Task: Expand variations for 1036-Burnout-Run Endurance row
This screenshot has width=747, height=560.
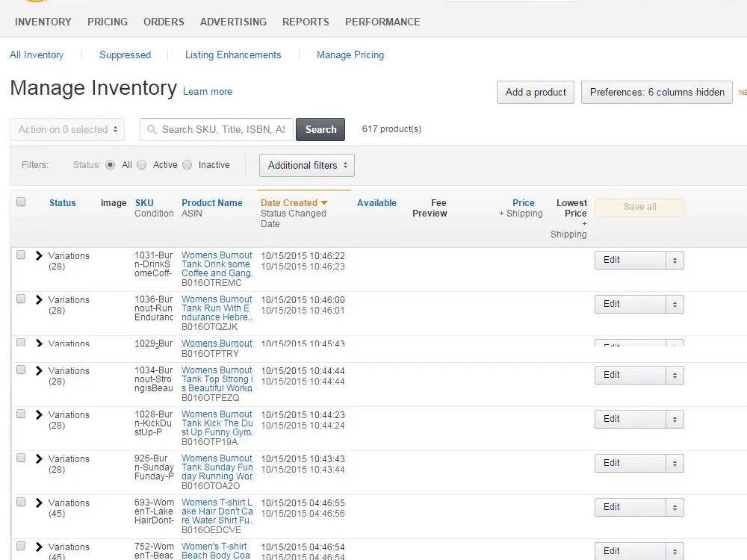Action: [39, 299]
